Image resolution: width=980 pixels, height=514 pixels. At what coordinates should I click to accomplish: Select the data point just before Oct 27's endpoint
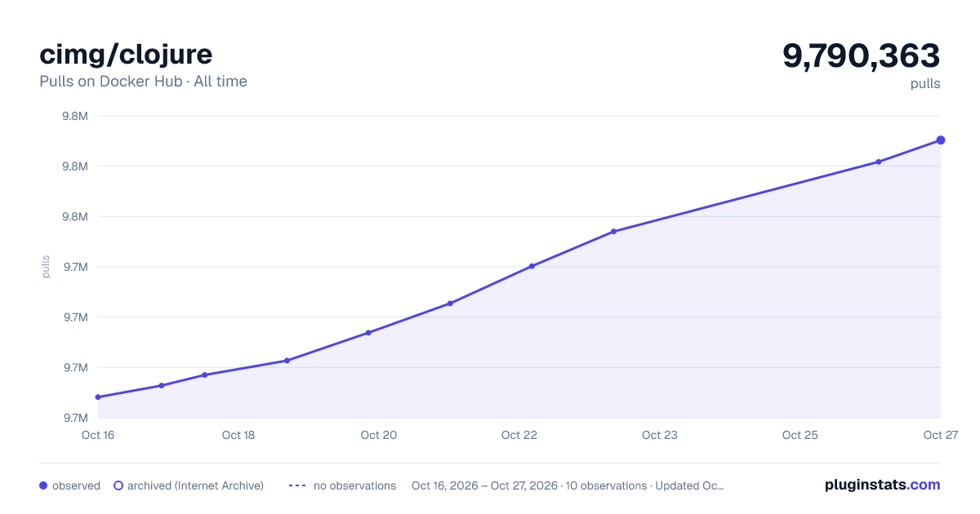point(879,162)
